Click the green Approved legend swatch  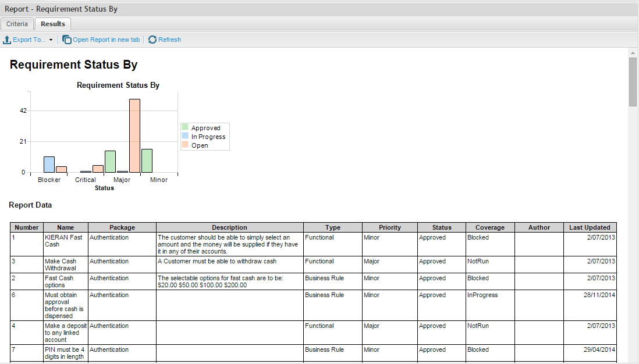[x=185, y=127]
